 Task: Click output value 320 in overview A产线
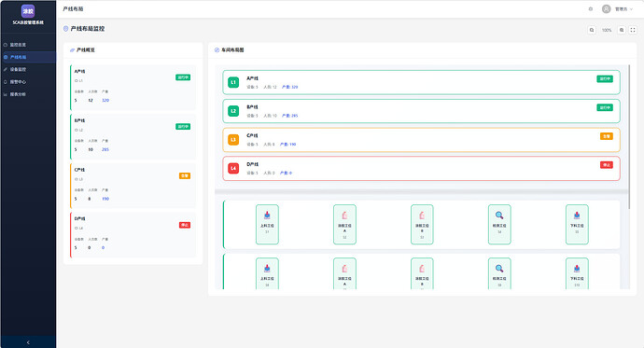click(105, 100)
